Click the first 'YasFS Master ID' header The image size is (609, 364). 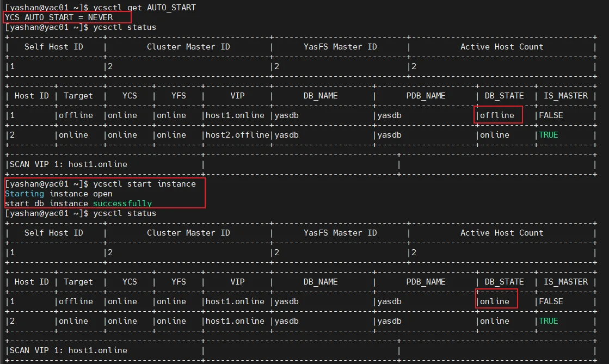click(x=340, y=47)
